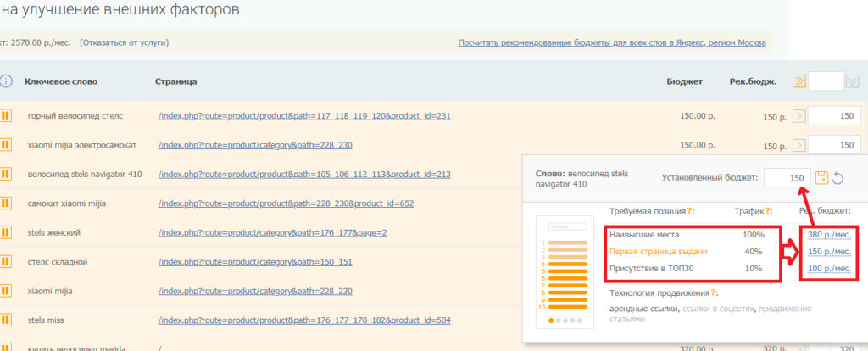868x351 pixels.
Task: Open stels женский page link
Action: click(272, 233)
